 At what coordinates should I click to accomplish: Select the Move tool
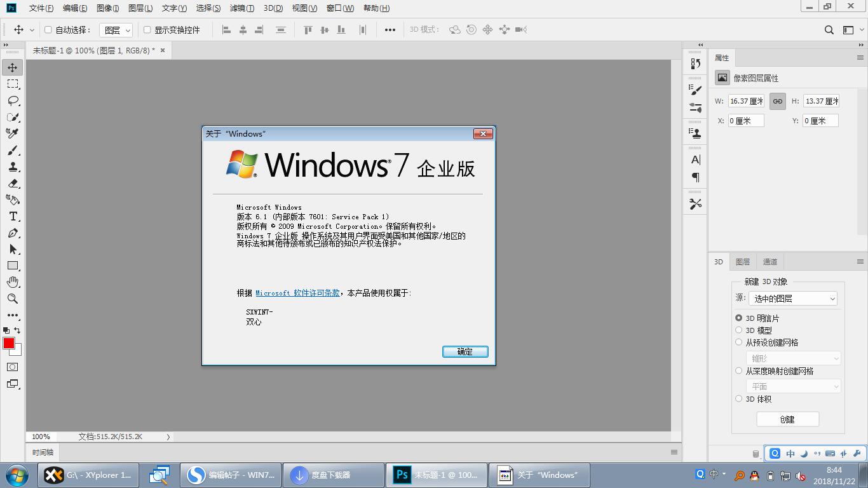tap(13, 67)
